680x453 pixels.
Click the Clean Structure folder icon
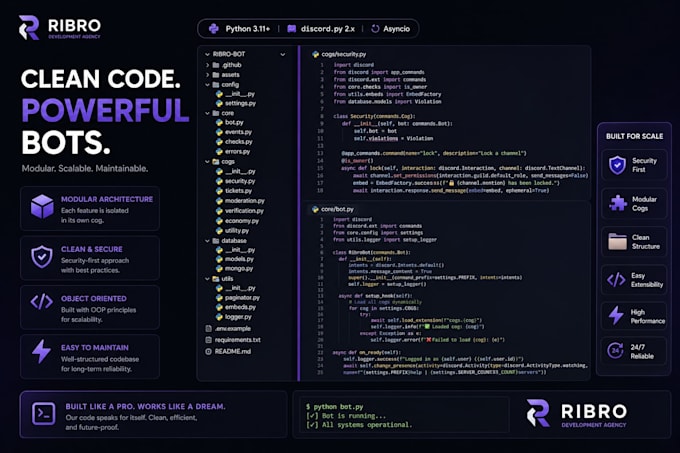pyautogui.click(x=618, y=241)
